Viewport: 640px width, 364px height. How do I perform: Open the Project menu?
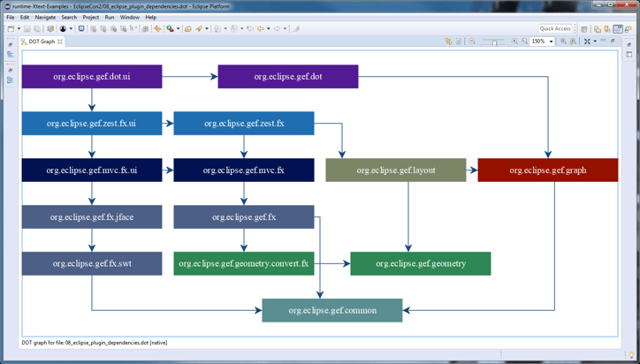pos(91,18)
